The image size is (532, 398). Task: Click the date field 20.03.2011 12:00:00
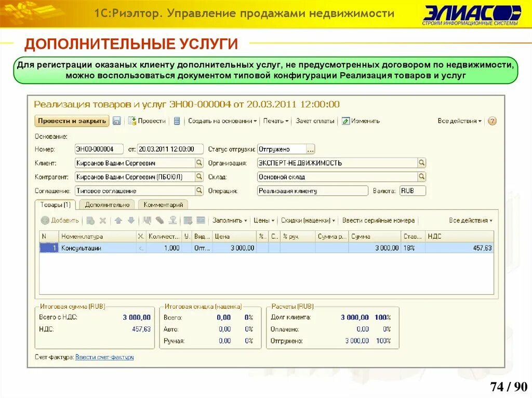[x=170, y=149]
